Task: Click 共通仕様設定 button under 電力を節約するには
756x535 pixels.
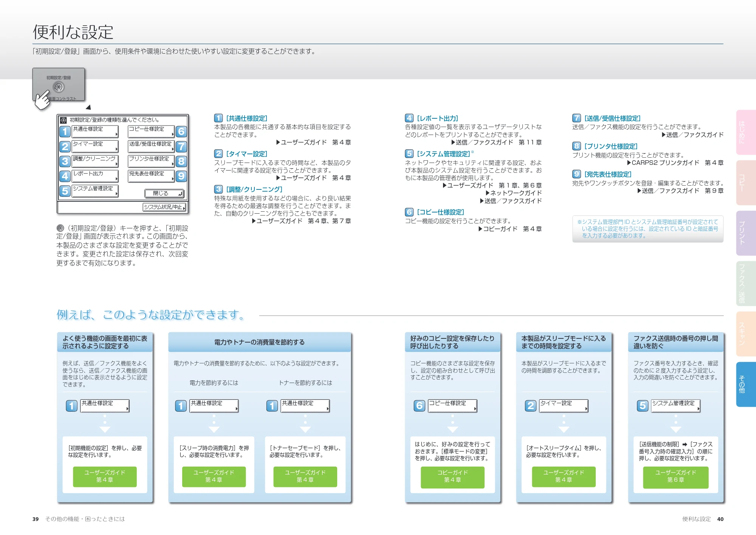Action: pos(214,406)
